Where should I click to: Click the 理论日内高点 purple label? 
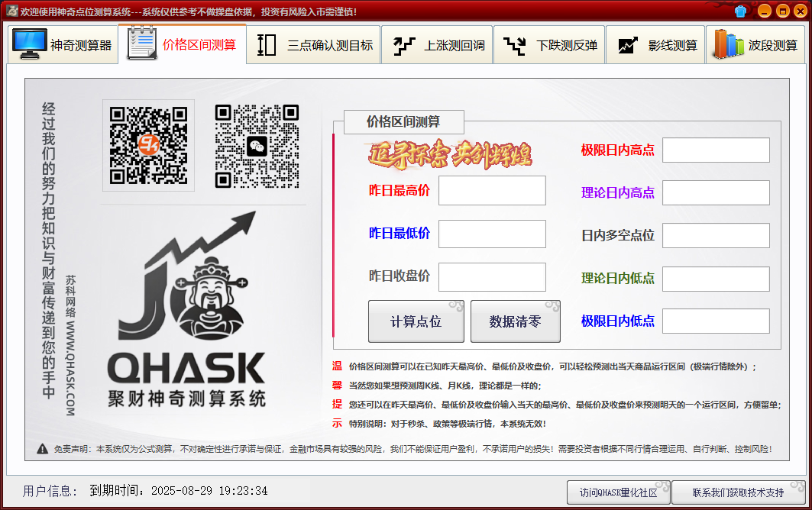pos(617,192)
